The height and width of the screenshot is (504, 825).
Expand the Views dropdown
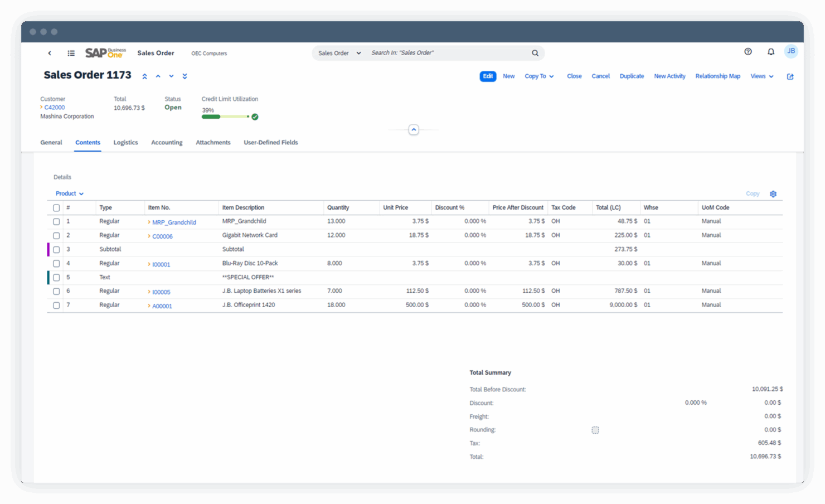pyautogui.click(x=761, y=76)
